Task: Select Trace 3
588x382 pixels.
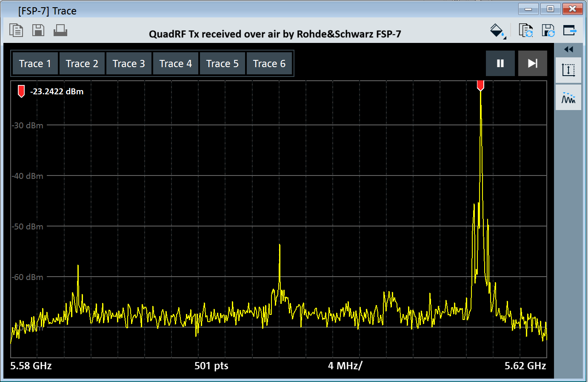Action: coord(129,63)
